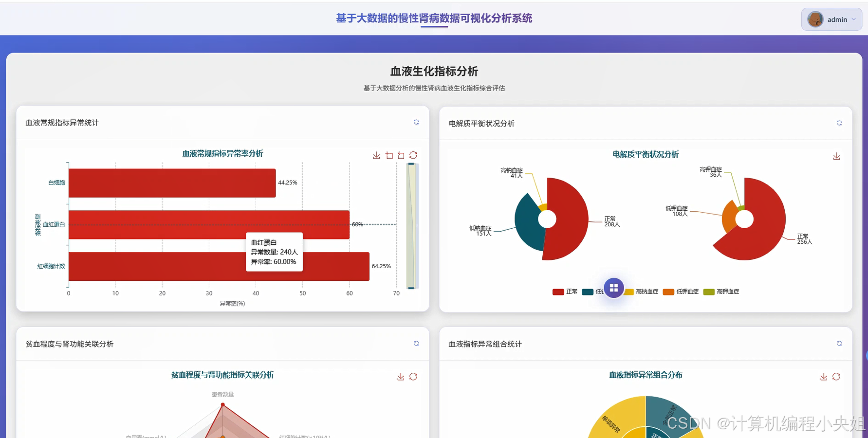Click the 贫血程度与肾功能关联分析 card title
This screenshot has width=868, height=438.
(x=70, y=344)
